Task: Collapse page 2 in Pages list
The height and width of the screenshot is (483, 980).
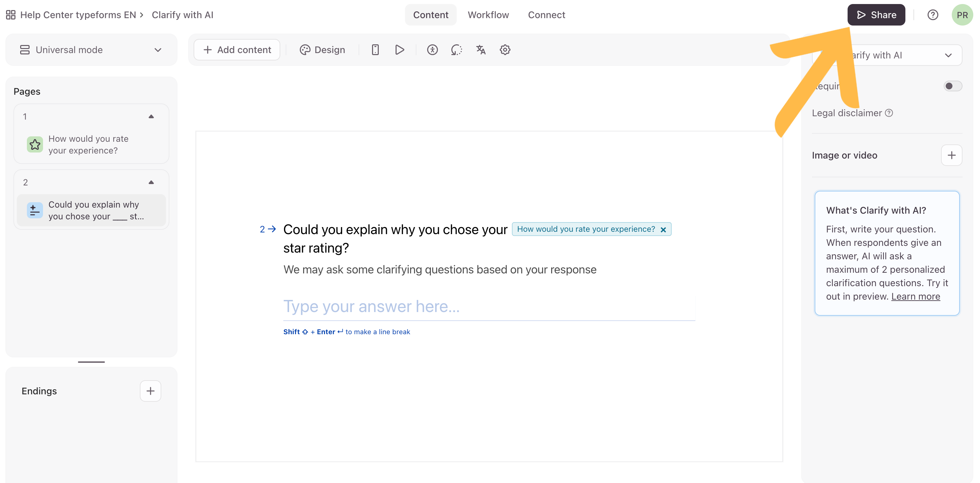Action: pyautogui.click(x=151, y=182)
